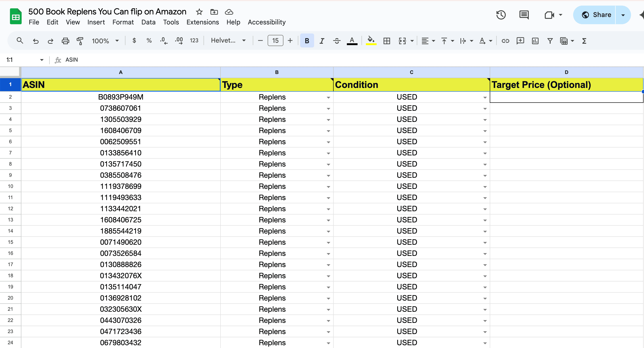Open Type dropdown for B0893P949M row
The image size is (644, 348).
point(328,97)
